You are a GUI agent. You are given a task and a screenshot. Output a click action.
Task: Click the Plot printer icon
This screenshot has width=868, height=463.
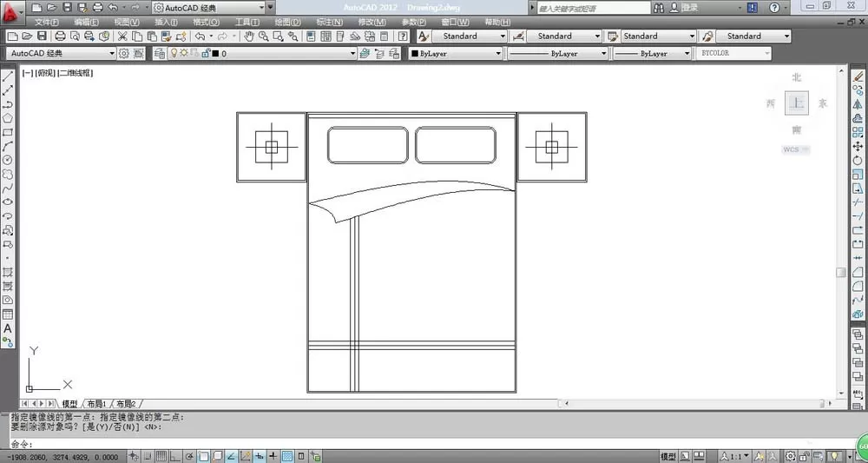click(61, 36)
